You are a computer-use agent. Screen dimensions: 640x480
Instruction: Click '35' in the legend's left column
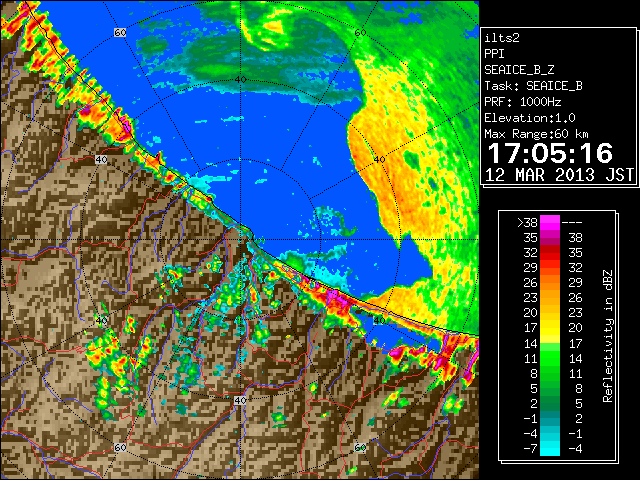tap(531, 238)
